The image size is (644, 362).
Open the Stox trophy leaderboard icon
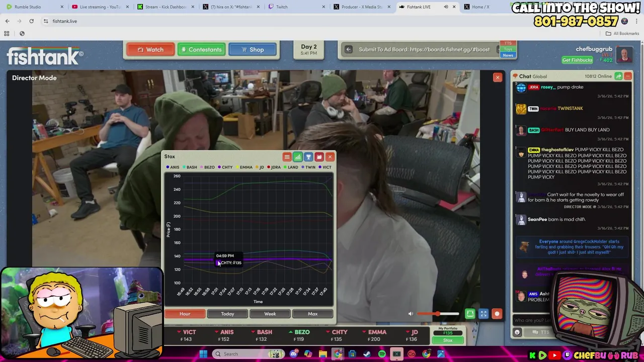[x=308, y=157]
